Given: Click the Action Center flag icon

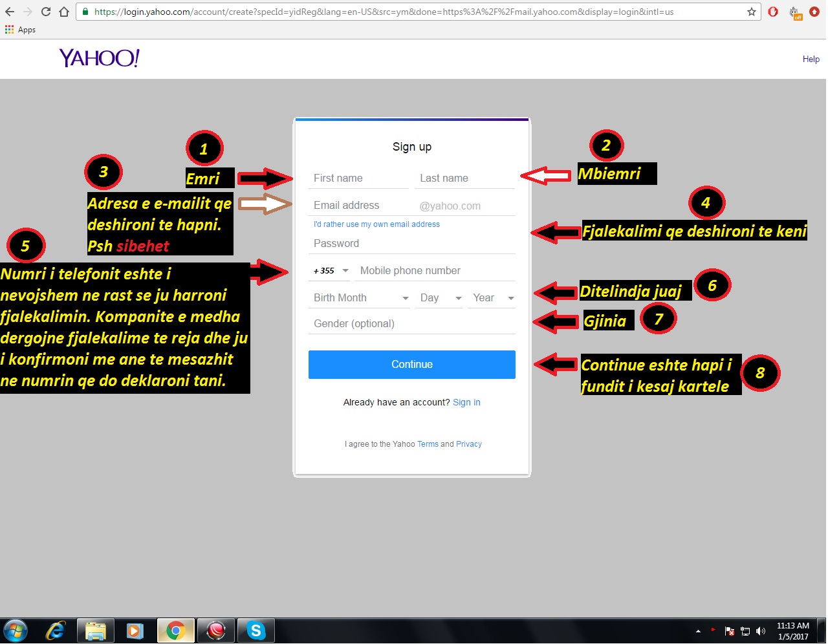Looking at the screenshot, I should pos(729,631).
